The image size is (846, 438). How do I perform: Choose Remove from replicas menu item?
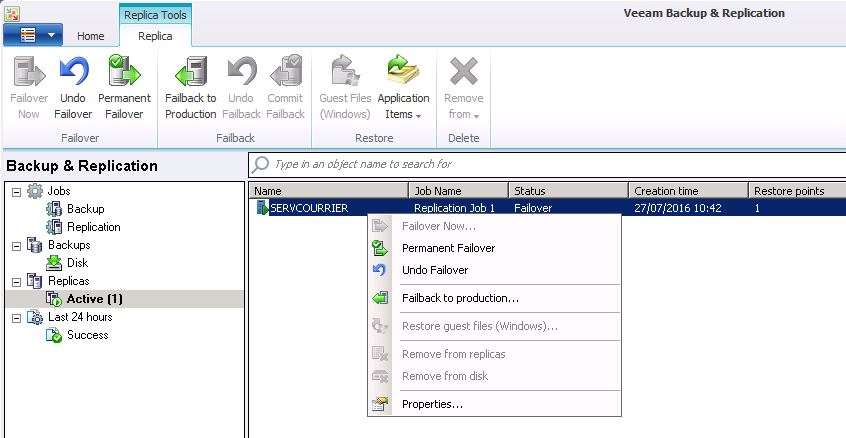(494, 354)
